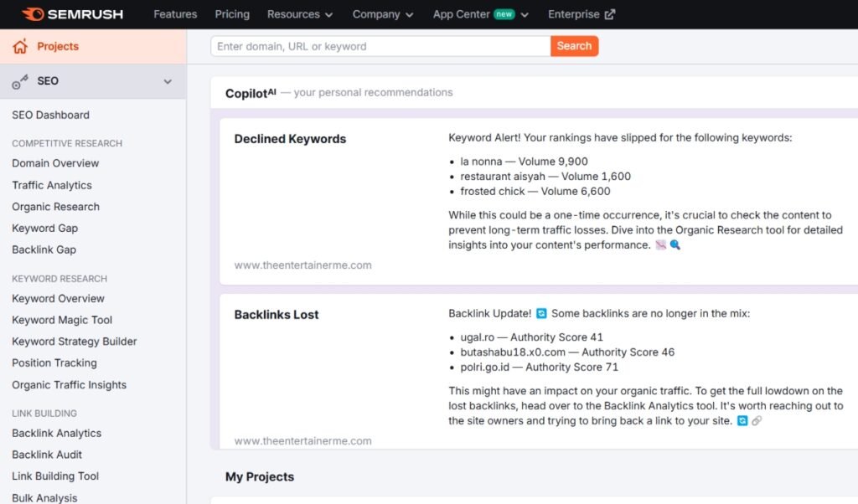Open Keyword Strategy Builder
The width and height of the screenshot is (858, 504).
pyautogui.click(x=75, y=341)
